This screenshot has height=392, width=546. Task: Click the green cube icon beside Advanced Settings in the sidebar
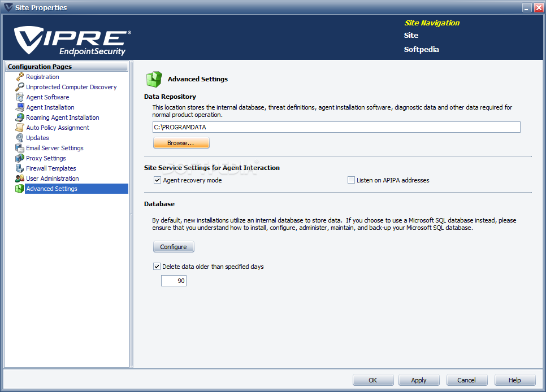20,188
